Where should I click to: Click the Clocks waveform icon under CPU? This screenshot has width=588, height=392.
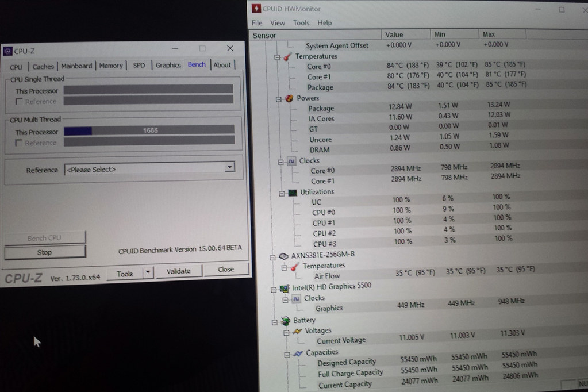[x=291, y=161]
